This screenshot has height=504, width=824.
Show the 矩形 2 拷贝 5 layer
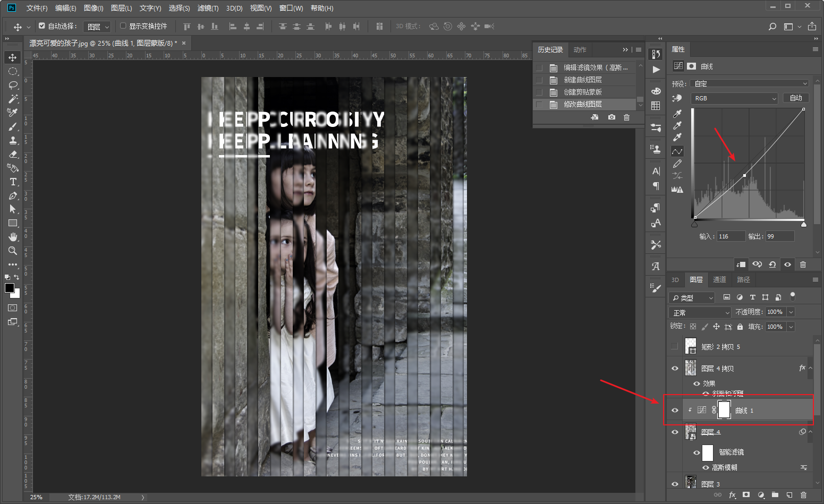675,346
